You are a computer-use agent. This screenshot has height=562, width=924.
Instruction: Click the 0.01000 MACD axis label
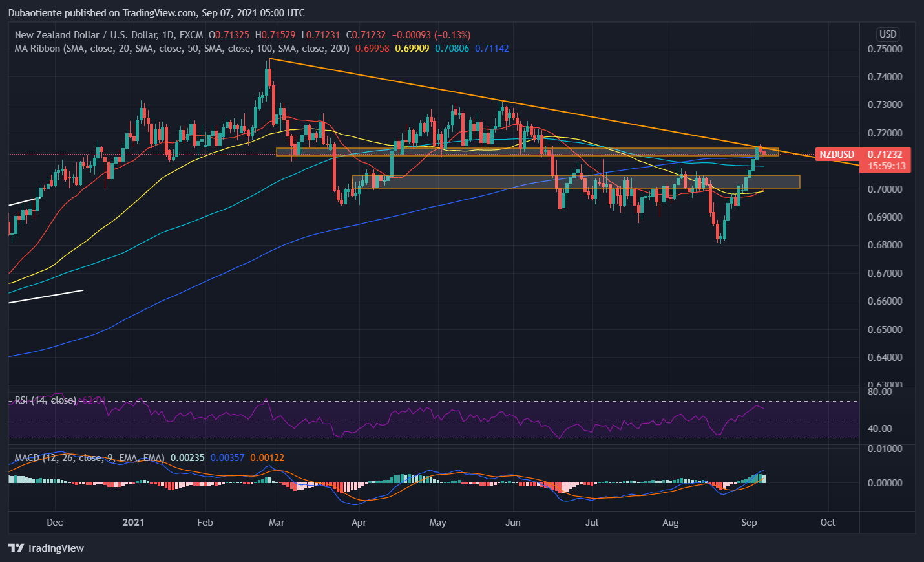[885, 449]
